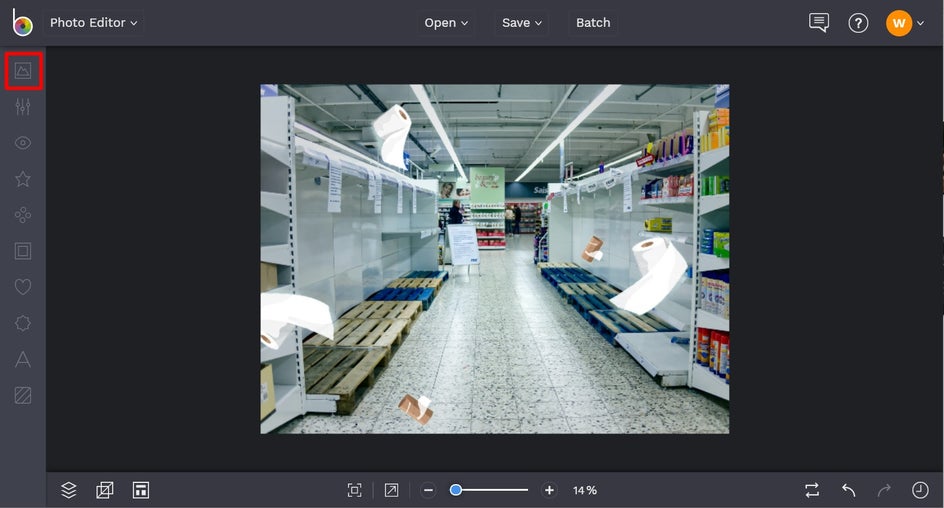Zoom in with the plus button

click(549, 490)
